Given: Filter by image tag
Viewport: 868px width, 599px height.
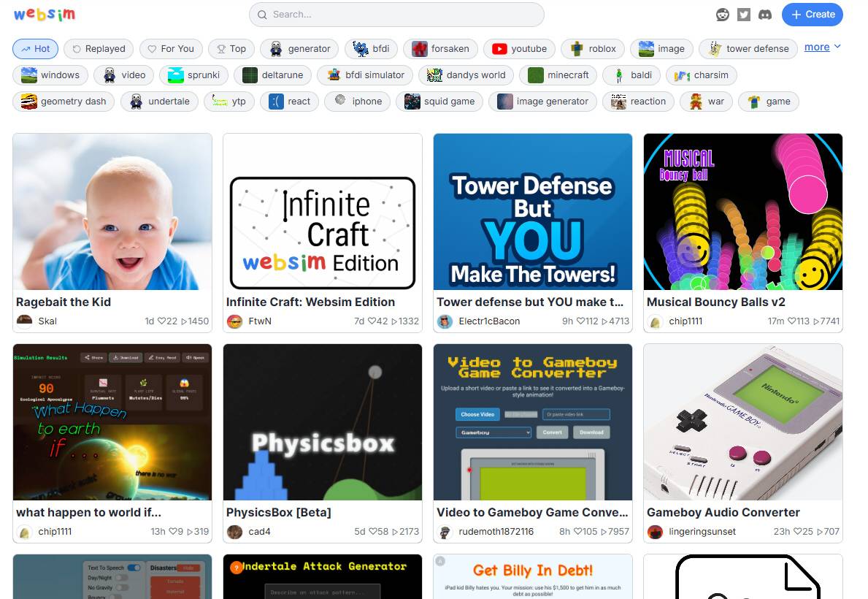Looking at the screenshot, I should 661,49.
